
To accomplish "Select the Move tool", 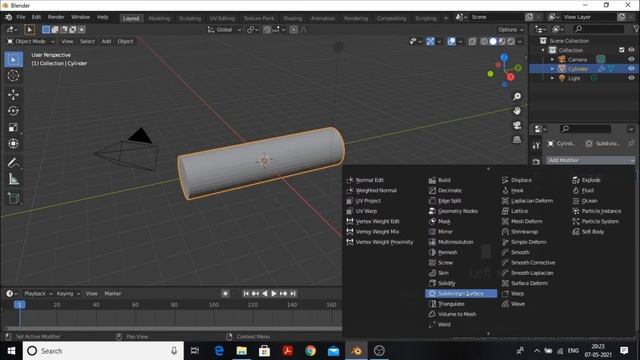I will pos(13,95).
